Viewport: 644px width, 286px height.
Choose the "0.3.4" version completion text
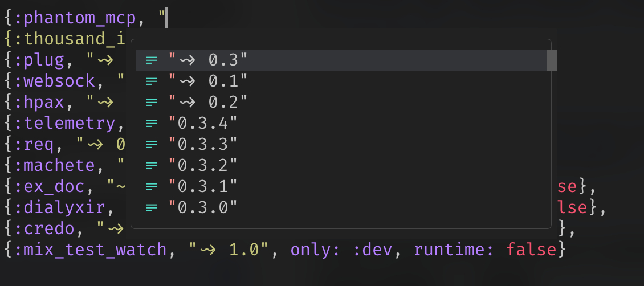(202, 123)
